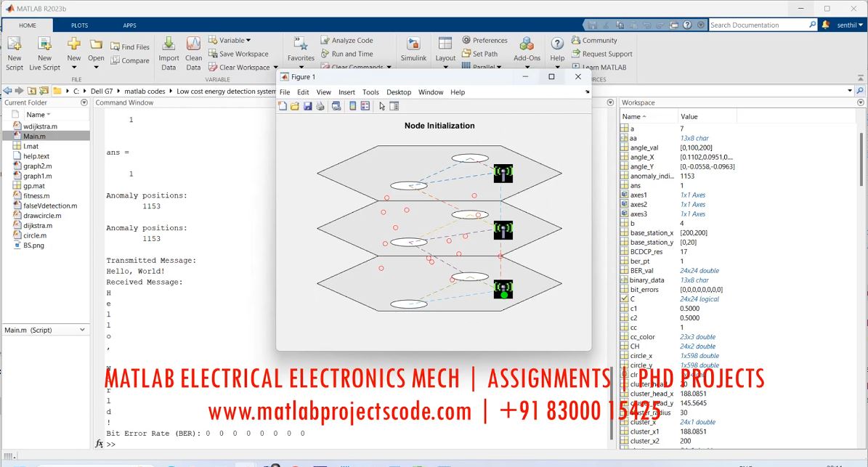Image resolution: width=868 pixels, height=467 pixels.
Task: Select wdijkstra.m in Current Folder
Action: [x=40, y=126]
